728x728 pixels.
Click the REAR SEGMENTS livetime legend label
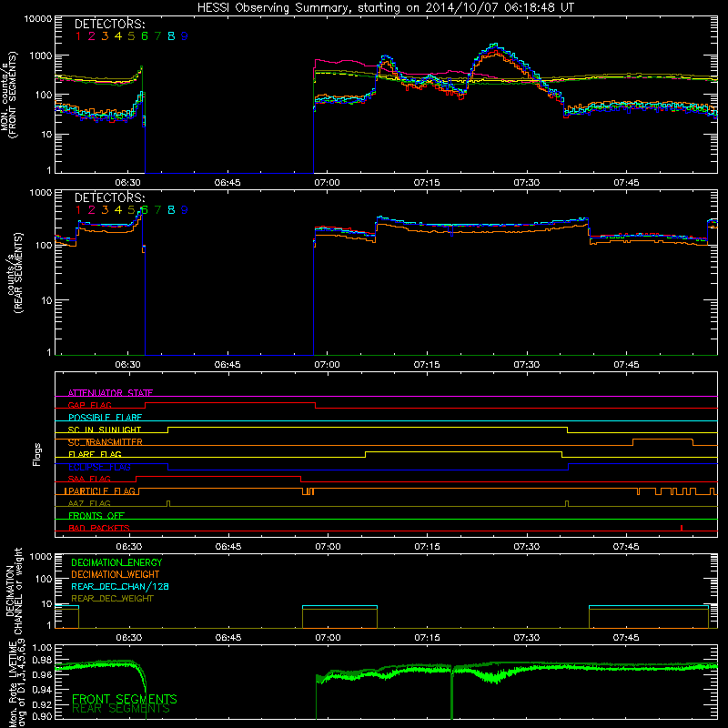121,709
